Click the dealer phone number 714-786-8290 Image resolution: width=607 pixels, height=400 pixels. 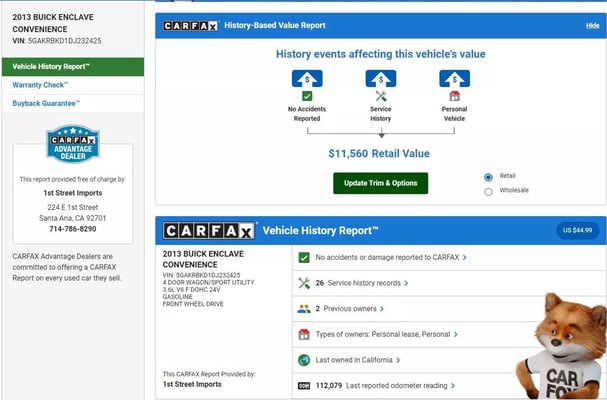[x=73, y=229]
